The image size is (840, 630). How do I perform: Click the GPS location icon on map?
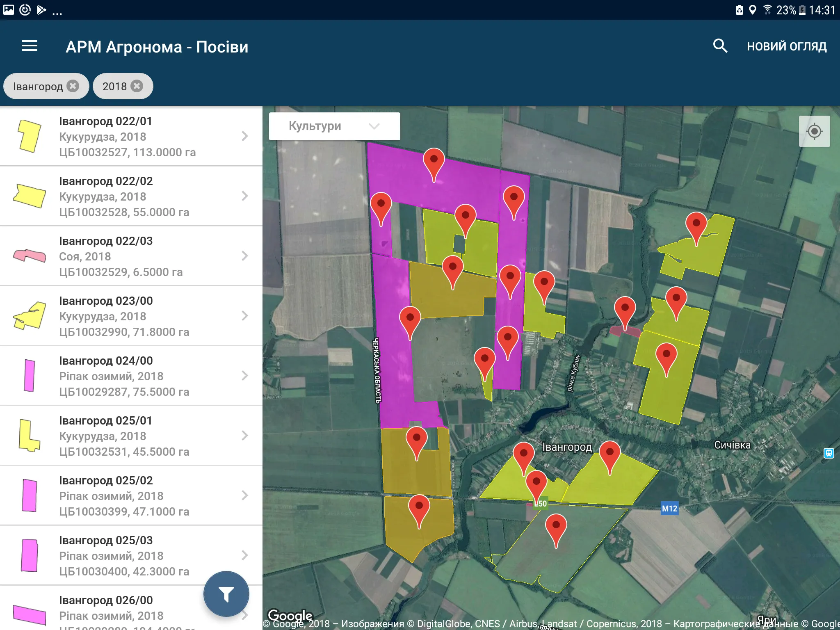[x=815, y=132]
